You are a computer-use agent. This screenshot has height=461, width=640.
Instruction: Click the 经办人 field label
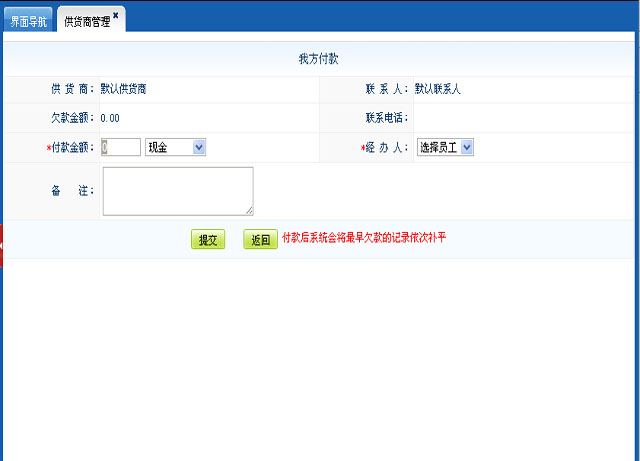click(x=387, y=147)
